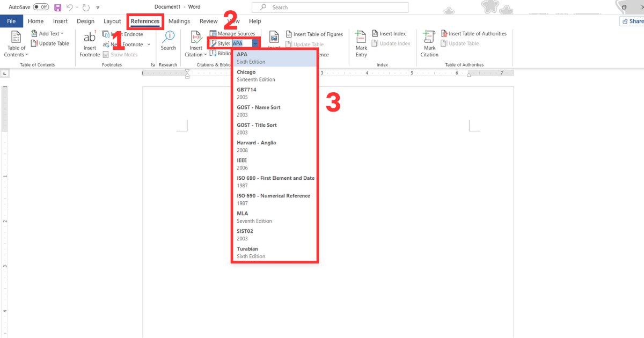Click the Mark Citation icon
644x338 pixels.
[429, 38]
